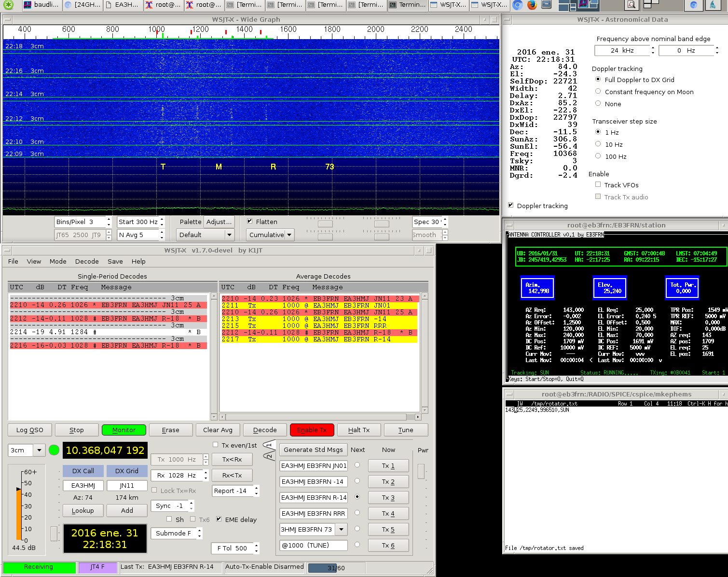Open the 3cm band dropdown
This screenshot has height=577, width=728.
[39, 450]
